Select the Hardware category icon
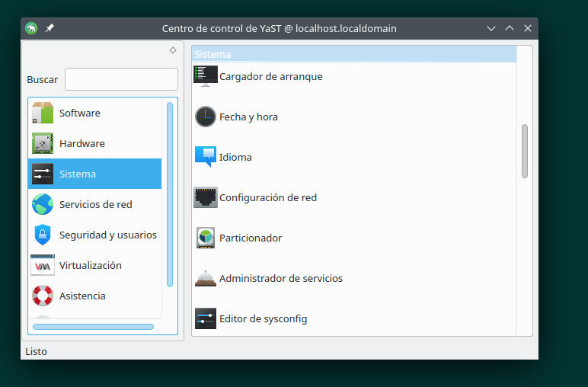 point(43,143)
